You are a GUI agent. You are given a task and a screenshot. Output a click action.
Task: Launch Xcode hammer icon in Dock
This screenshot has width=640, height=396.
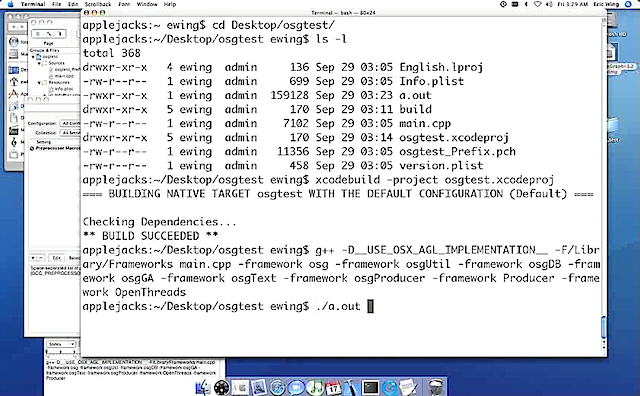(351, 387)
